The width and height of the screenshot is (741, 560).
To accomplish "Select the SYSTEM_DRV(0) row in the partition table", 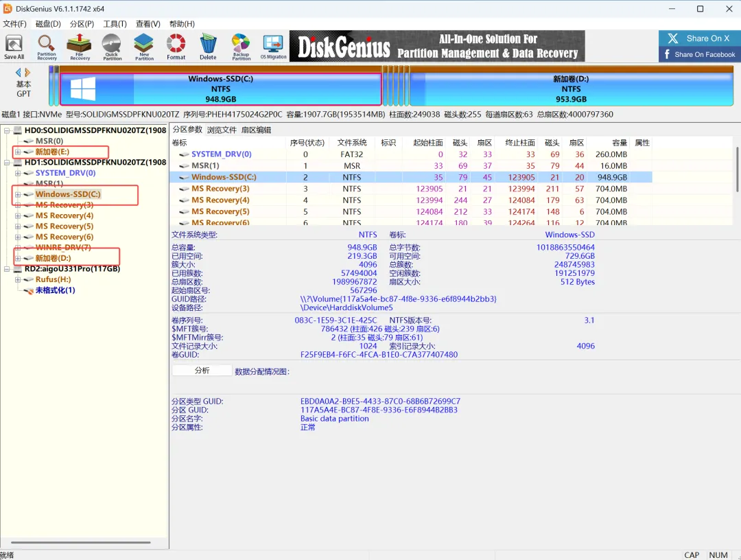I will 411,154.
